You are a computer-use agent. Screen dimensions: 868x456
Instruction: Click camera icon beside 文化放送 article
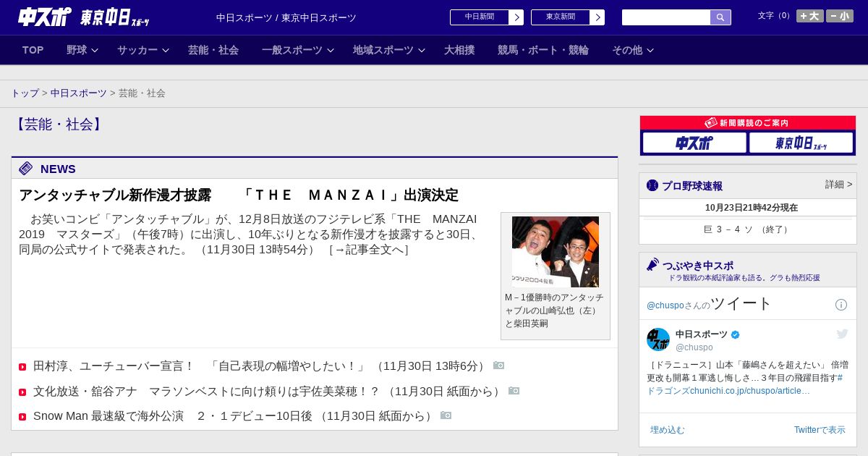pyautogui.click(x=514, y=391)
